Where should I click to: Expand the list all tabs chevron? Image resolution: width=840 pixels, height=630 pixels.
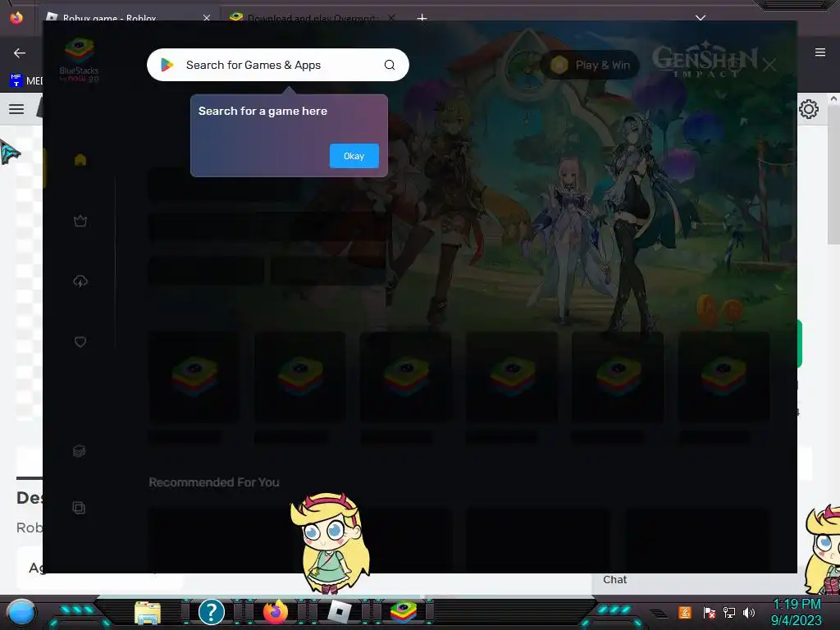[x=701, y=18]
